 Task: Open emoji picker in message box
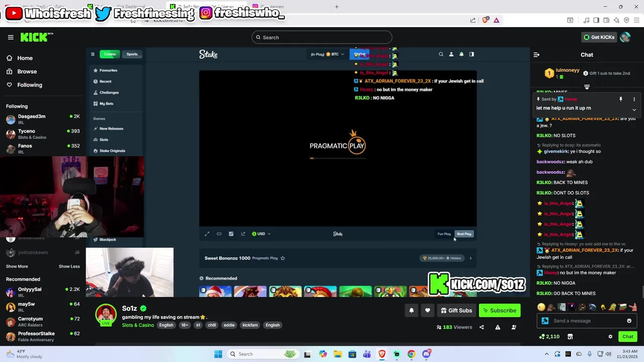(629, 321)
